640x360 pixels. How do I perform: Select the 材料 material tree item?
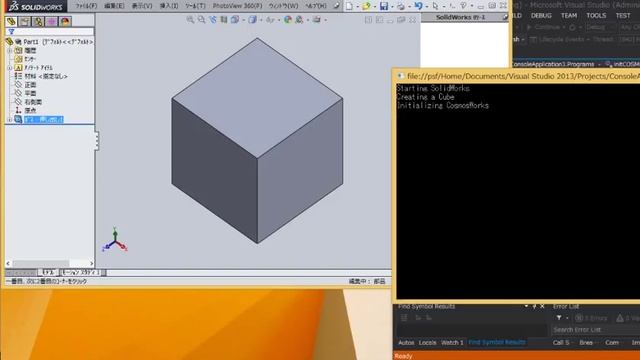41,76
